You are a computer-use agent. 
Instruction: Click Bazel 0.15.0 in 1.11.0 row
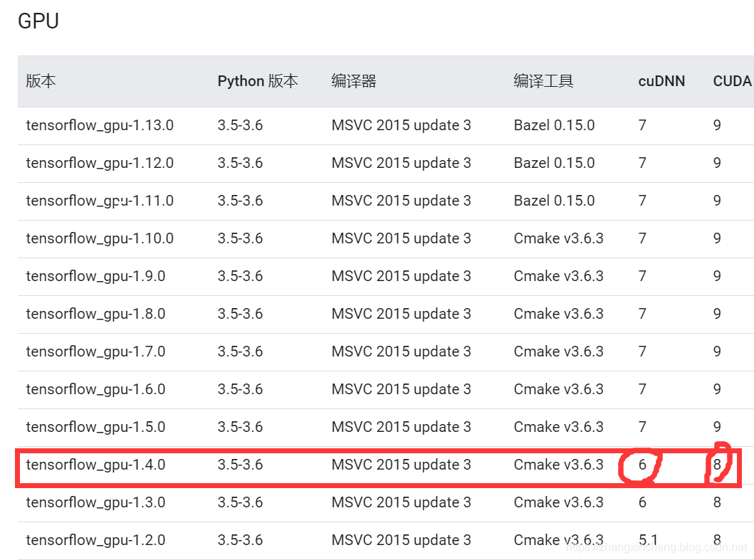(554, 201)
